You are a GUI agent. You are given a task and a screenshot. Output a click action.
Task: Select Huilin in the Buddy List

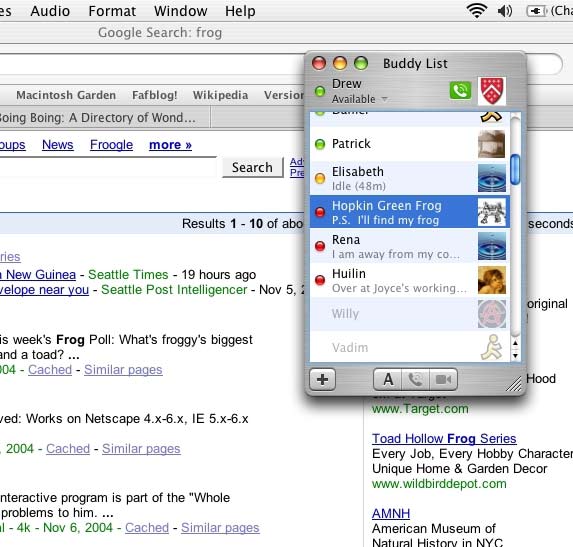(x=410, y=280)
